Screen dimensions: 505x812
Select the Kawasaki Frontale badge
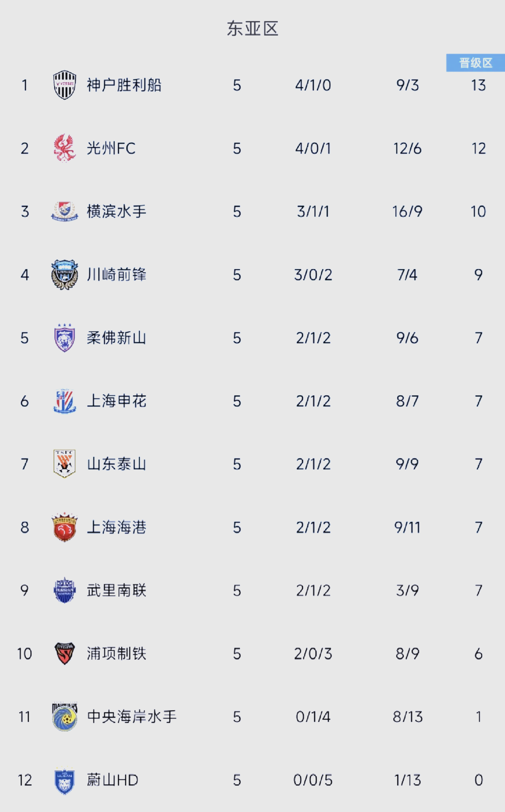[65, 275]
